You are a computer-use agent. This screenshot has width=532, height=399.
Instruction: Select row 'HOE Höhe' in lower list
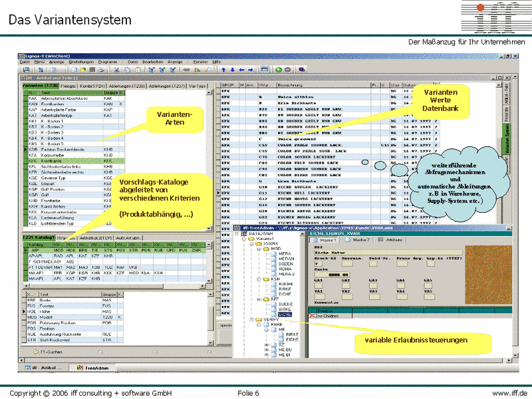[x=74, y=311]
